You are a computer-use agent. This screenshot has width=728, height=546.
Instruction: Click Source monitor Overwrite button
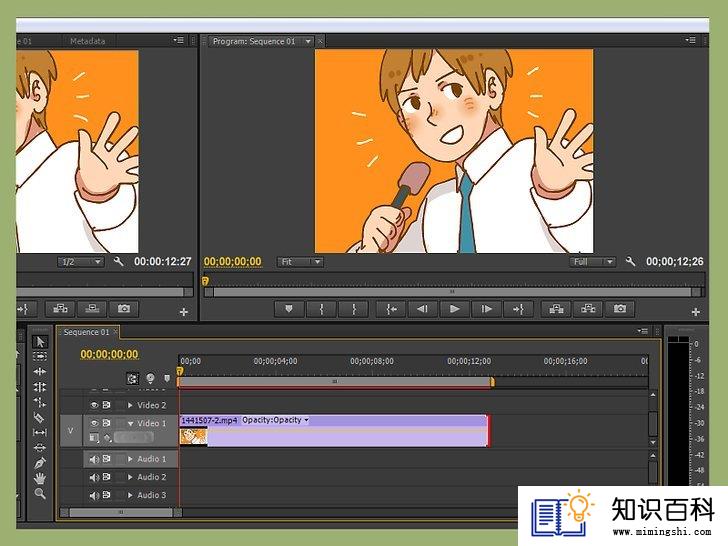[x=92, y=309]
